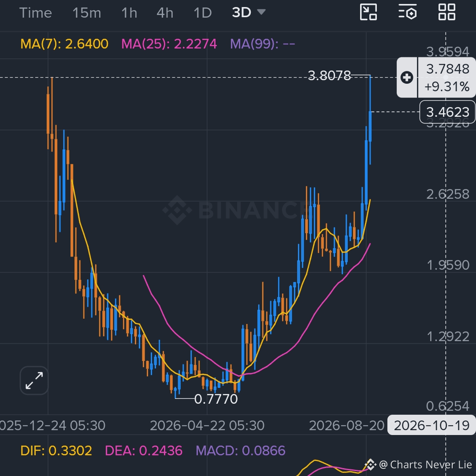Tap the 2.6258 price axis label
The width and height of the screenshot is (476, 476).
pos(448,194)
